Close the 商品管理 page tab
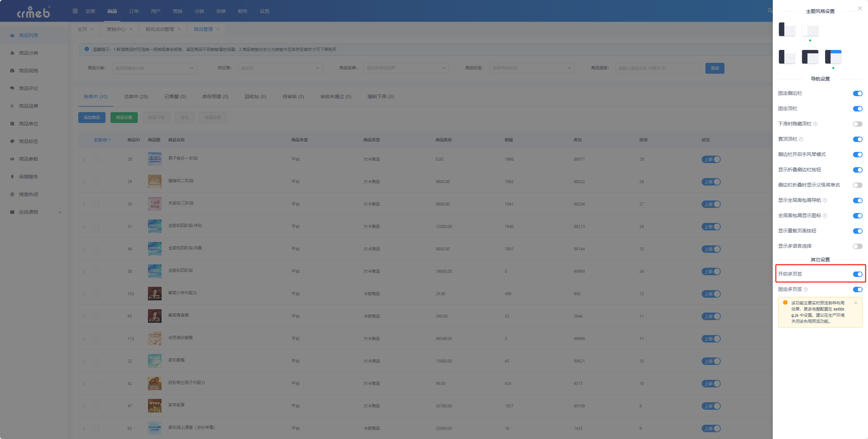Viewport: 868px width, 439px height. tap(218, 29)
